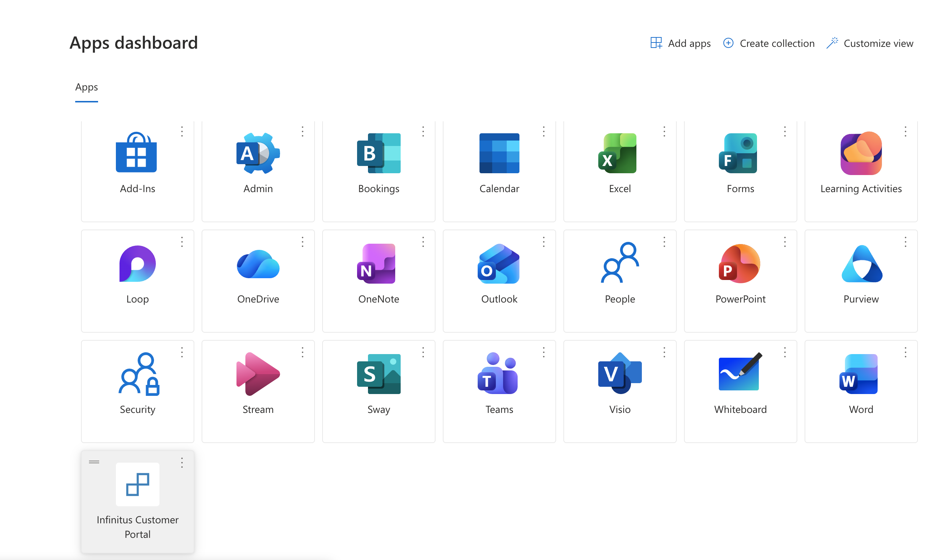The height and width of the screenshot is (560, 927).
Task: Select the Apps tab
Action: 86,87
